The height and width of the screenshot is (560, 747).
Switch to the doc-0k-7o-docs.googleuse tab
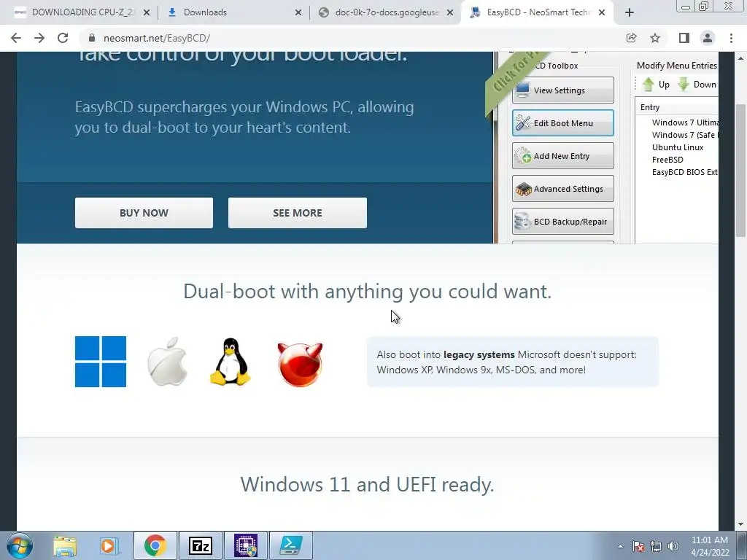(x=386, y=12)
